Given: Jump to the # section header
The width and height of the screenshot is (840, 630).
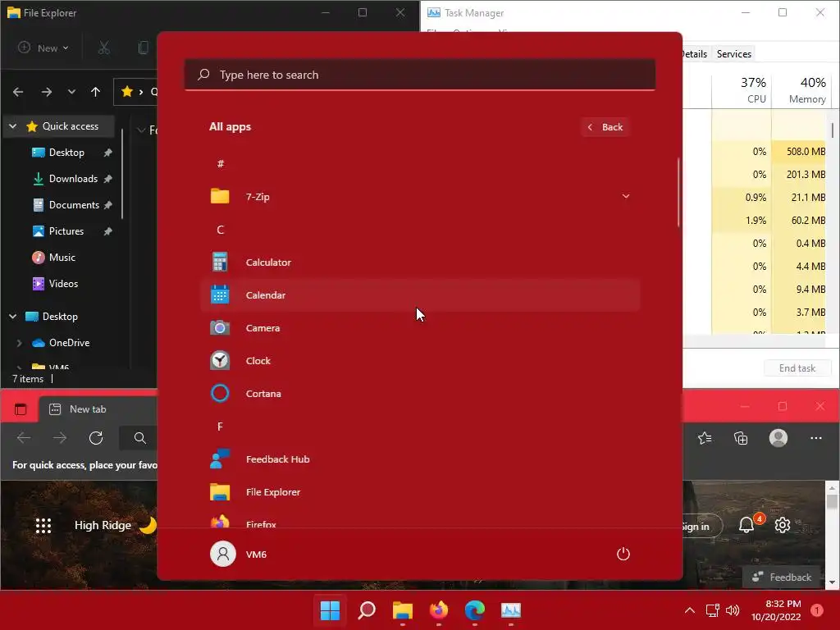Looking at the screenshot, I should (x=220, y=164).
